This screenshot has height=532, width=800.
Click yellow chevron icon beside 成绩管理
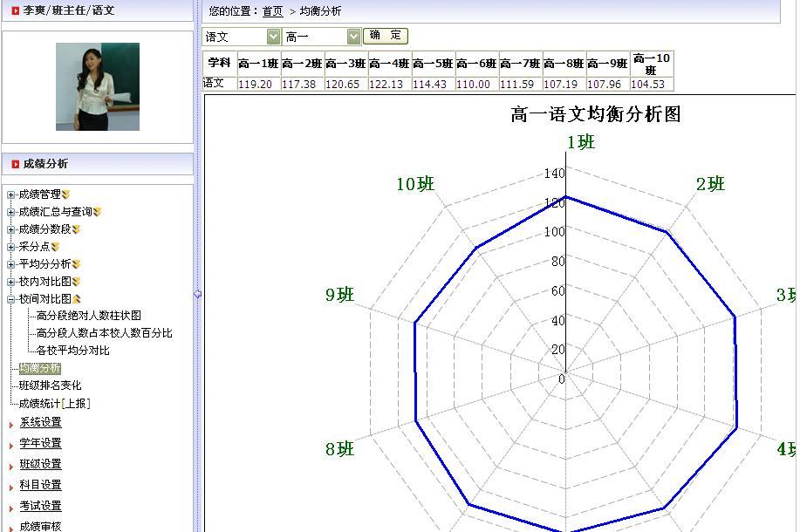(65, 194)
